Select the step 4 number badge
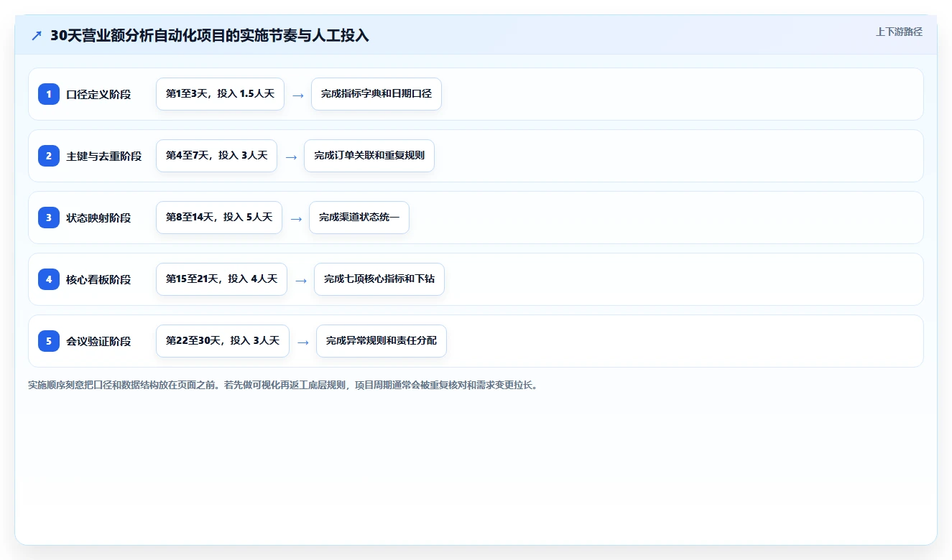Image resolution: width=952 pixels, height=560 pixels. point(49,279)
